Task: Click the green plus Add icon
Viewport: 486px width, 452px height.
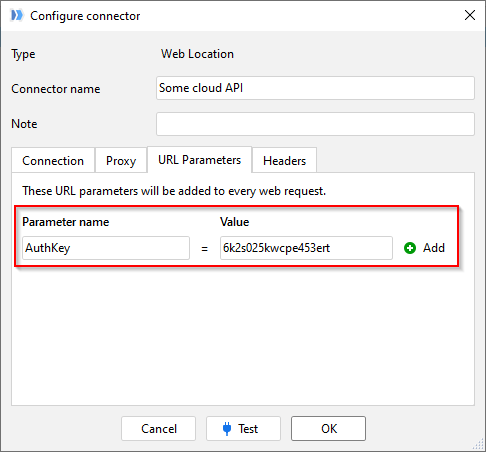Action: point(410,248)
